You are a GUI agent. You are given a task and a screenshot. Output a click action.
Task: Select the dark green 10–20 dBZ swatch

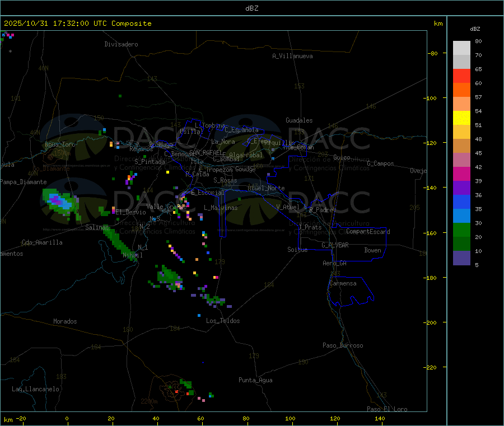point(461,244)
